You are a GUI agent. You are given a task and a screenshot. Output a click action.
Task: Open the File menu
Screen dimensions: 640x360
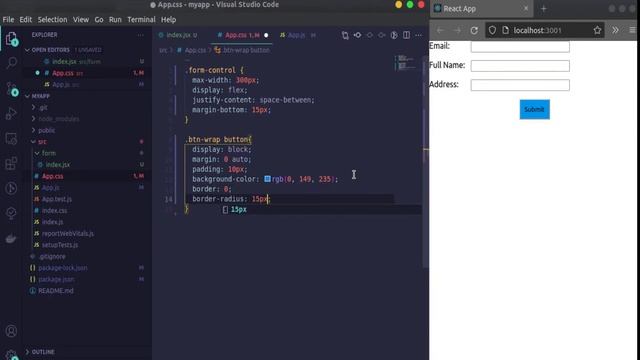[8, 20]
